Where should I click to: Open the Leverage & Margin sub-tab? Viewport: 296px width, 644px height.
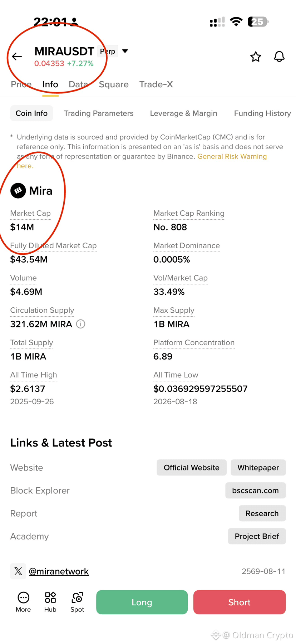(x=183, y=113)
